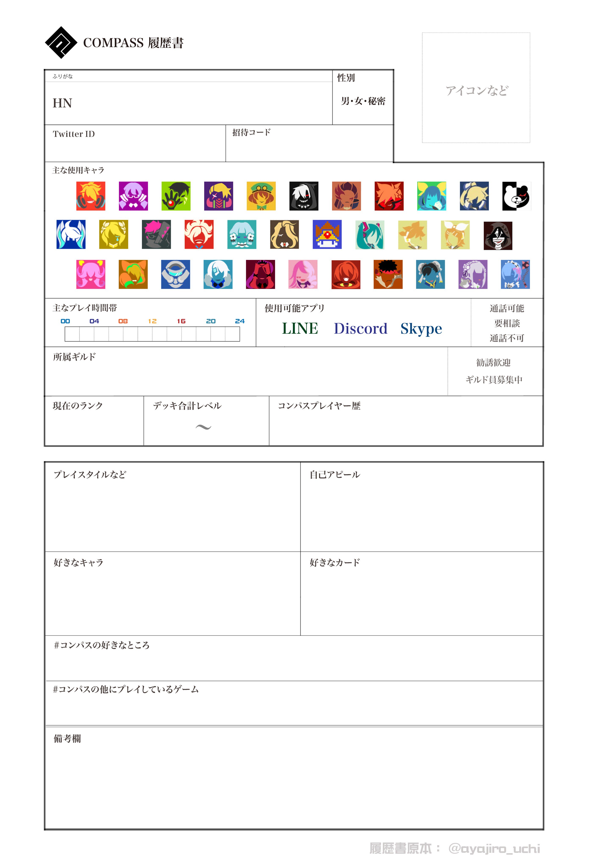Pick the one-eyed red-haired character icon

pos(346,274)
